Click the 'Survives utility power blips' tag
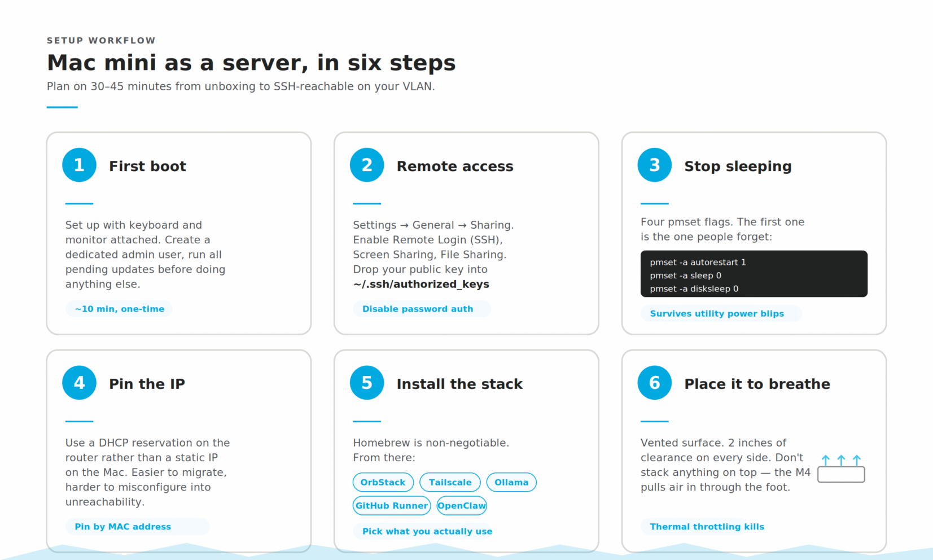Screen dimensions: 933x560 (721, 313)
